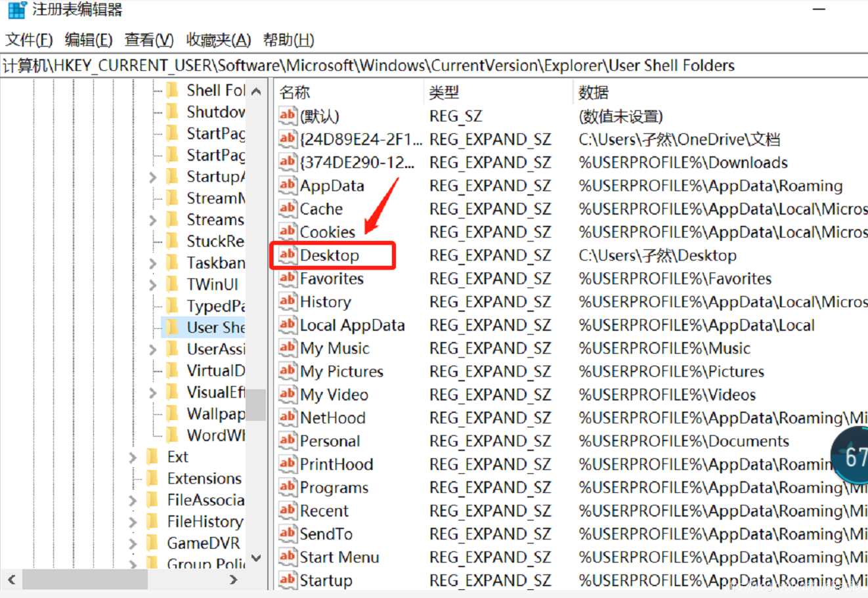Select the TypedPaths tree key

[x=215, y=306]
